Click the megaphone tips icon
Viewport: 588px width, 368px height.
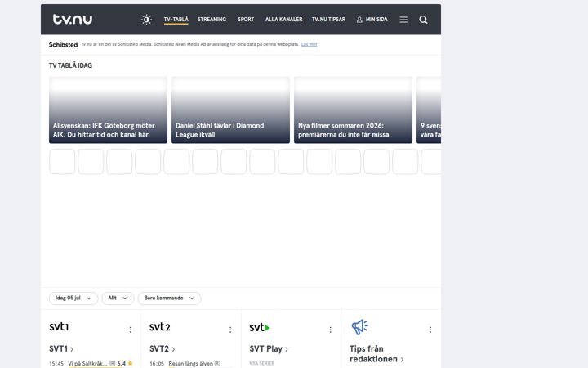pos(359,327)
